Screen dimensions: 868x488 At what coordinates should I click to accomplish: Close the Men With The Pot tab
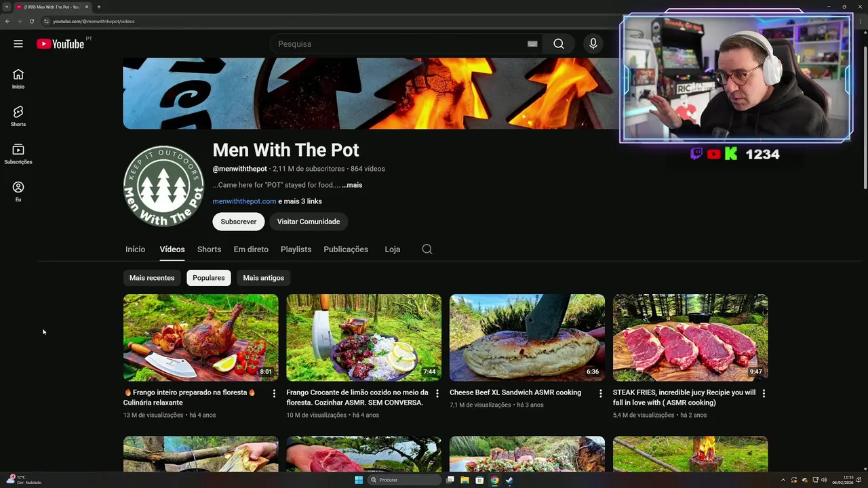tap(87, 7)
